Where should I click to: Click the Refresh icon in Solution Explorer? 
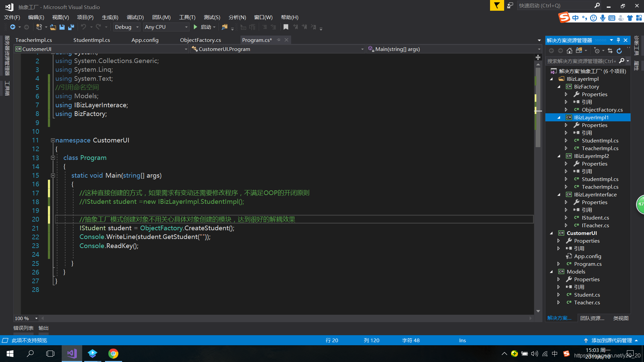(x=619, y=51)
